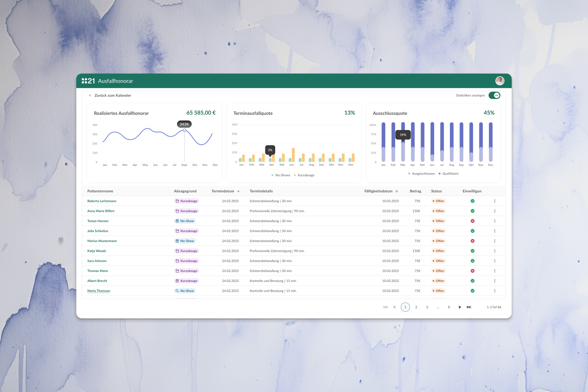The image size is (588, 392).
Task: Open row menu for Thomas Mann
Action: [x=494, y=271]
